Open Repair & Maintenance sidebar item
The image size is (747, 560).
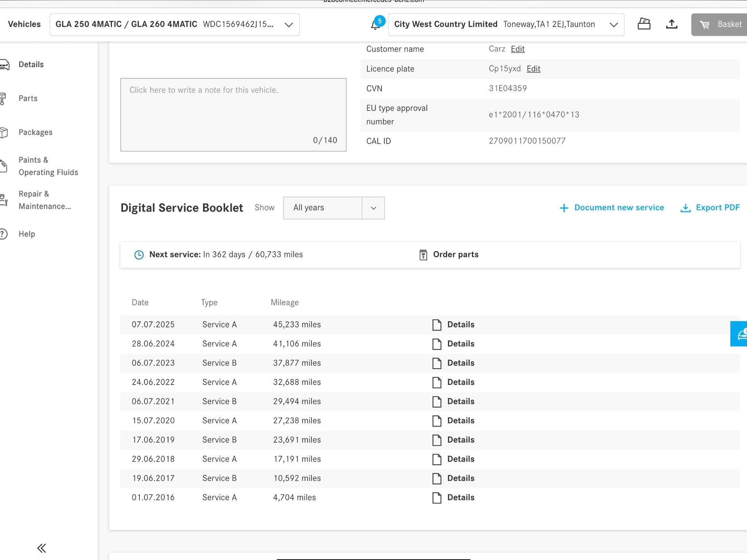click(44, 200)
